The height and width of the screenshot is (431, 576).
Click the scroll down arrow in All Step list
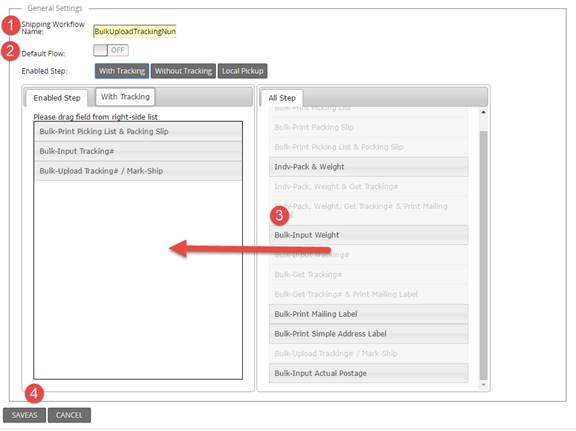(484, 385)
